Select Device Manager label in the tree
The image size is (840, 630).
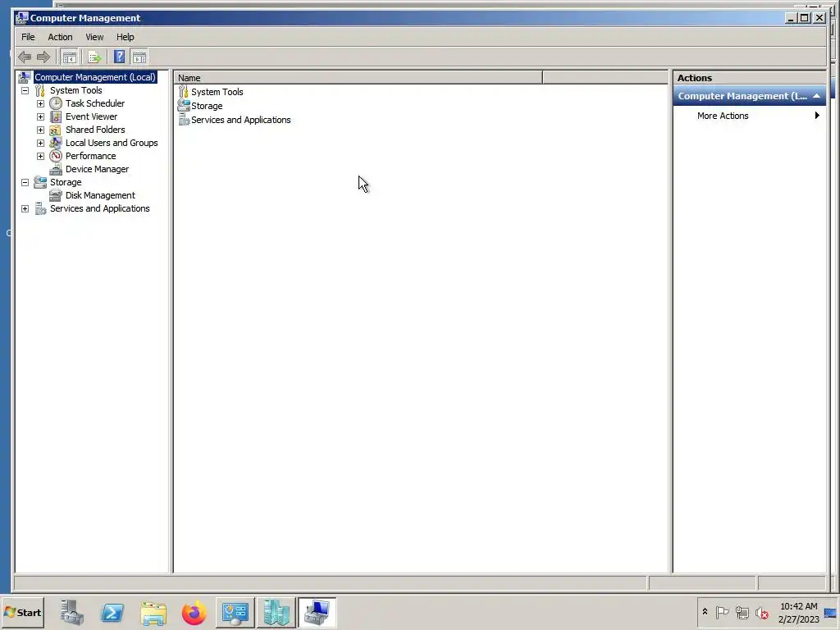coord(97,169)
